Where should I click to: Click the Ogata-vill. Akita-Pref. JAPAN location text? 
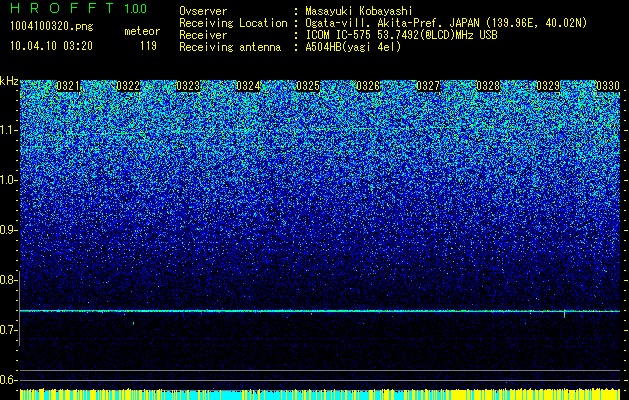(446, 23)
